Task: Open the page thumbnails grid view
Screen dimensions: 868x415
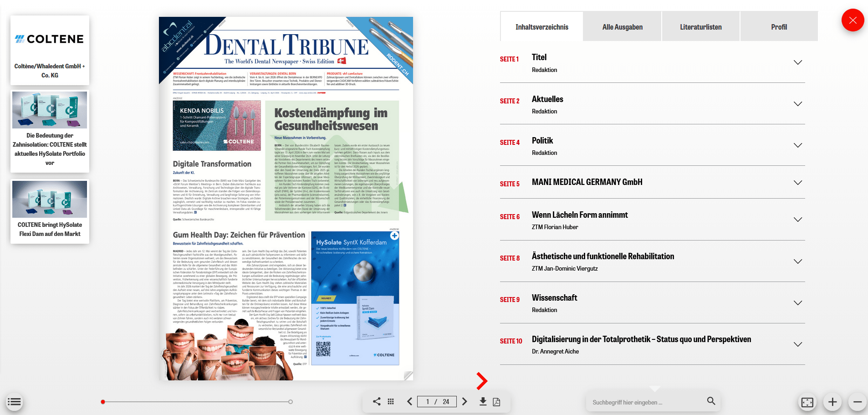Action: [x=391, y=401]
